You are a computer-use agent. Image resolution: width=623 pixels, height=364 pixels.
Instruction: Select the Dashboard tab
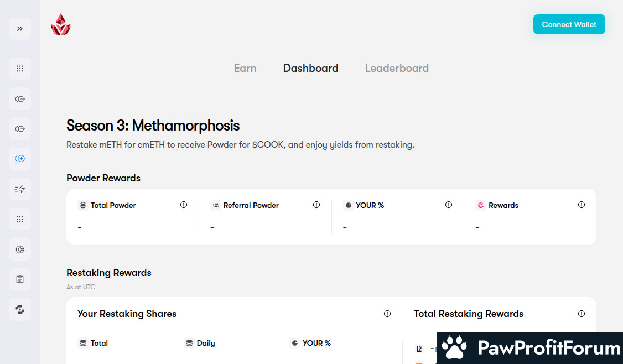point(310,68)
